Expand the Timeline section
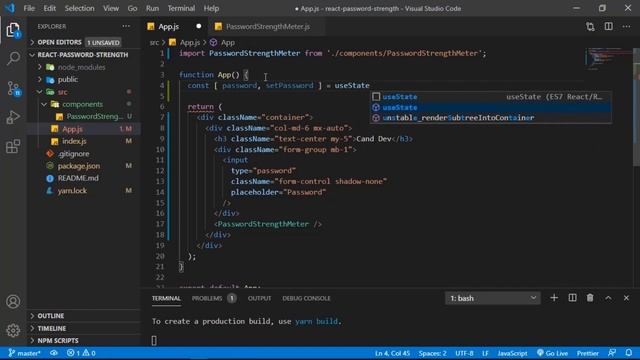Viewport: 640px width, 360px height. pyautogui.click(x=84, y=328)
